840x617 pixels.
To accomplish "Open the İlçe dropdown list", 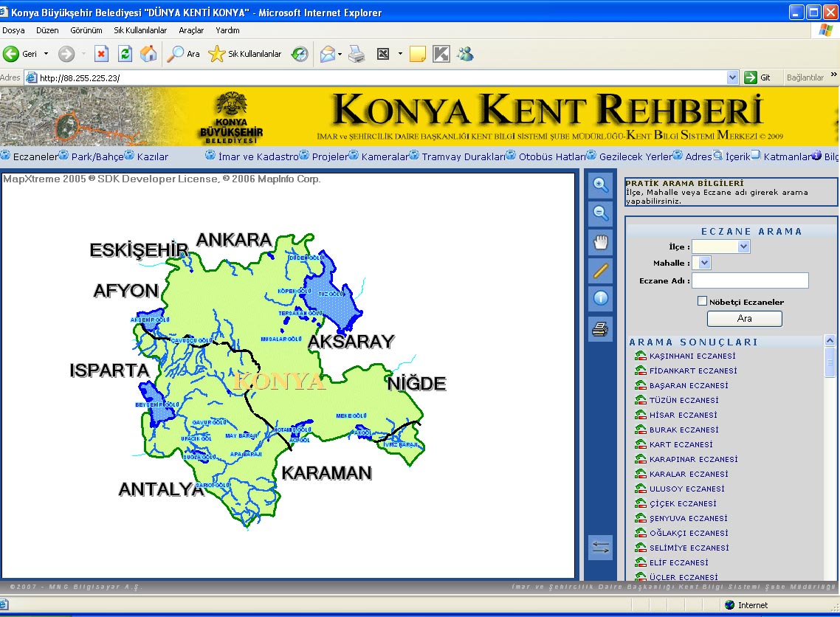I will point(721,247).
